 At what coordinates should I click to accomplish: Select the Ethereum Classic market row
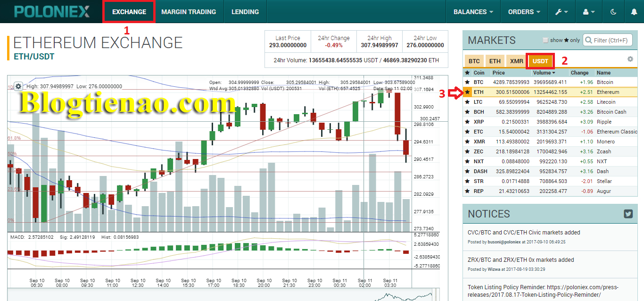(x=550, y=132)
